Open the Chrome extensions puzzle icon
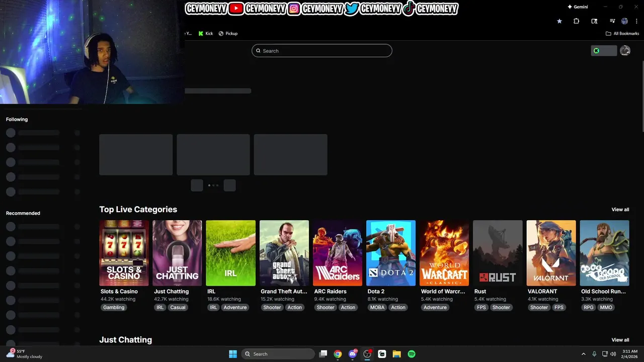The image size is (644, 362). tap(577, 21)
